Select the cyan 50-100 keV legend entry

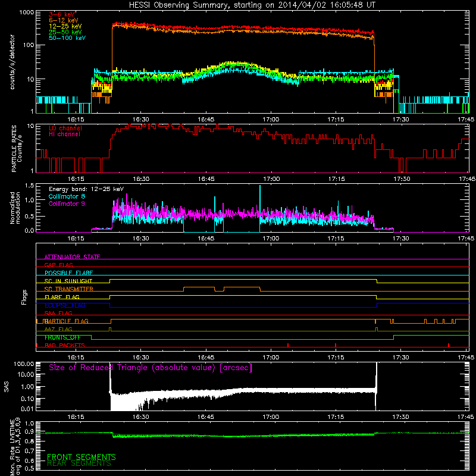pos(67,38)
